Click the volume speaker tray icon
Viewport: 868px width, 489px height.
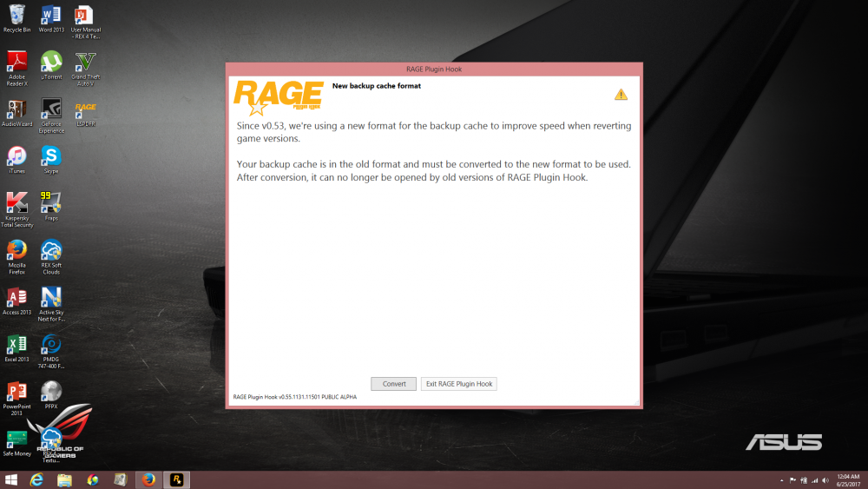coord(825,480)
